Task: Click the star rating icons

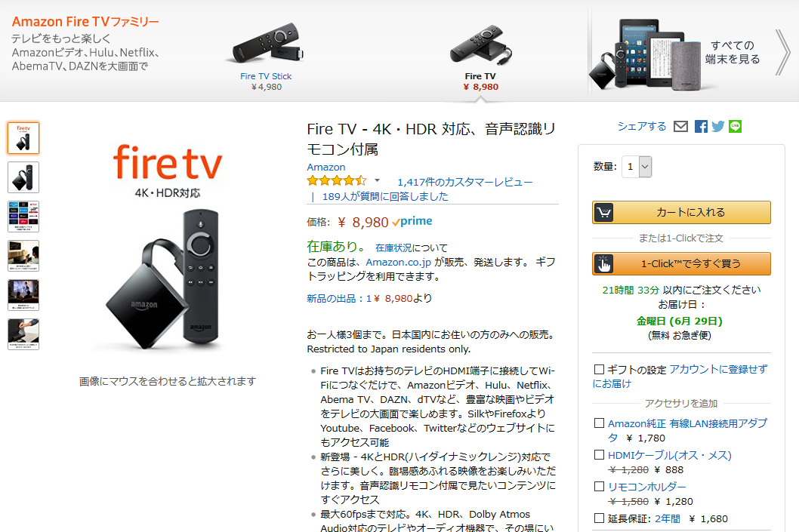Action: 337,180
